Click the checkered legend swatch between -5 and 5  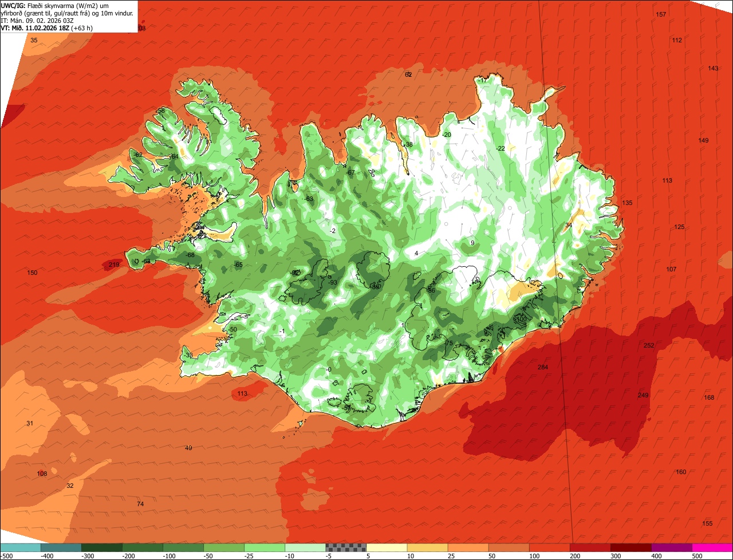[x=346, y=547]
